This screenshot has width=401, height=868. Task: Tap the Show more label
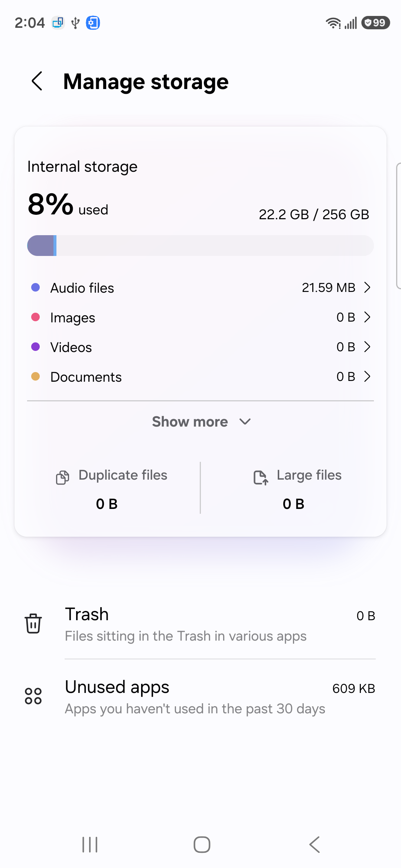tap(190, 422)
